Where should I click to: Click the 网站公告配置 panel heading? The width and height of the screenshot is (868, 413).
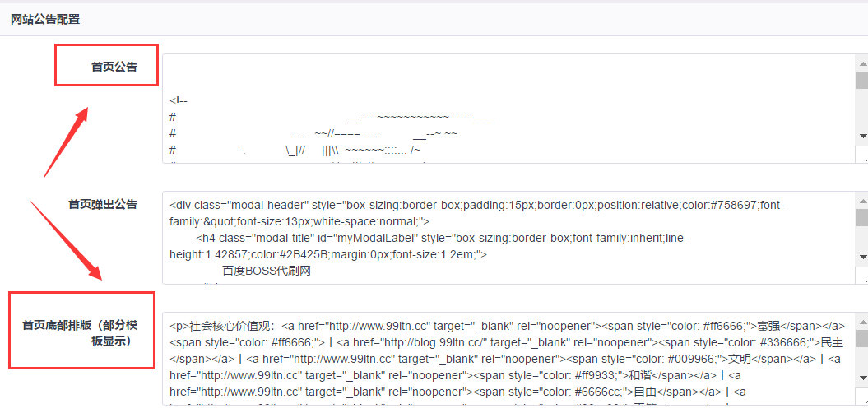tap(45, 18)
